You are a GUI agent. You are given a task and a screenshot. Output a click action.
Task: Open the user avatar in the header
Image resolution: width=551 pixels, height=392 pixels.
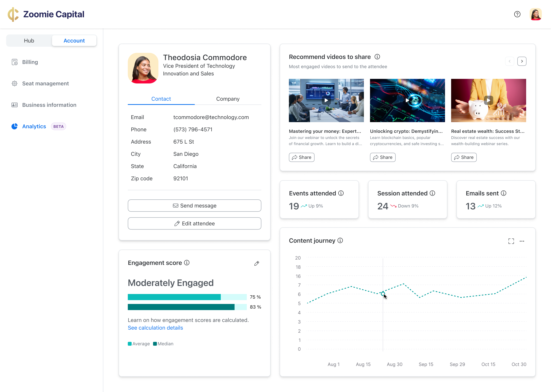(536, 14)
